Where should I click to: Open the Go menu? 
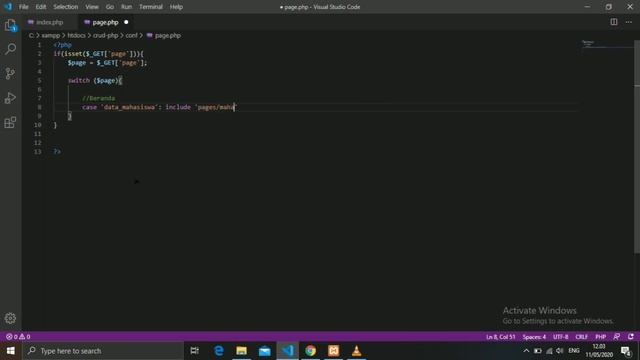tap(110, 7)
